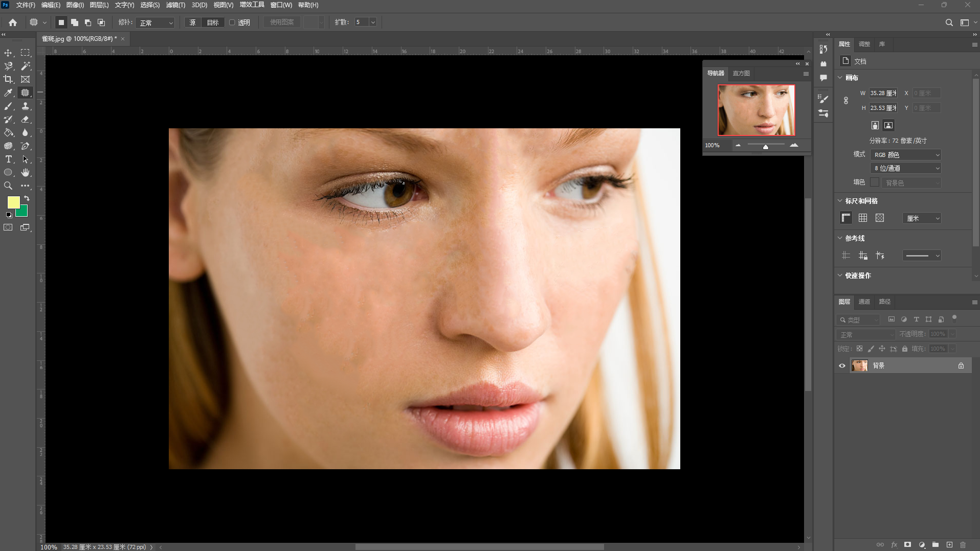Select the Magic Wand tool
The width and height of the screenshot is (980, 551).
point(25,66)
